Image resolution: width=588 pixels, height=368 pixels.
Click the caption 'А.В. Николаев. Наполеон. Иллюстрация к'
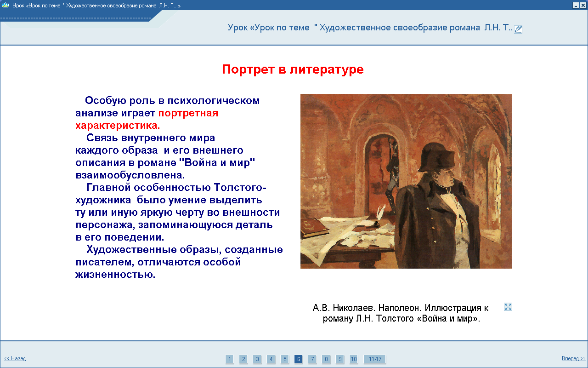(401, 308)
